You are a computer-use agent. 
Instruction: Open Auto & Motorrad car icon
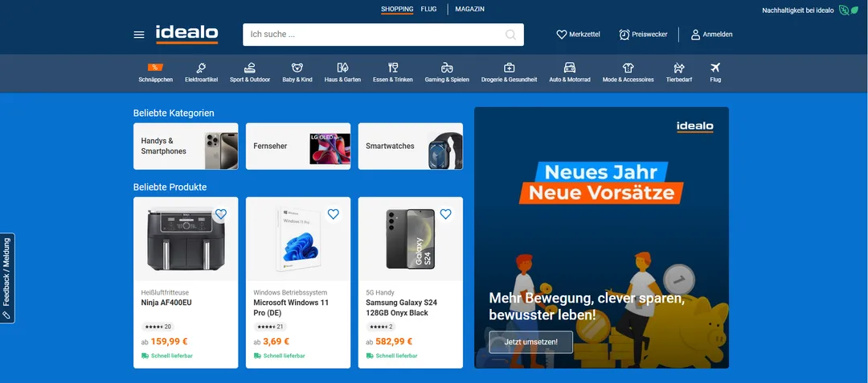pyautogui.click(x=570, y=68)
